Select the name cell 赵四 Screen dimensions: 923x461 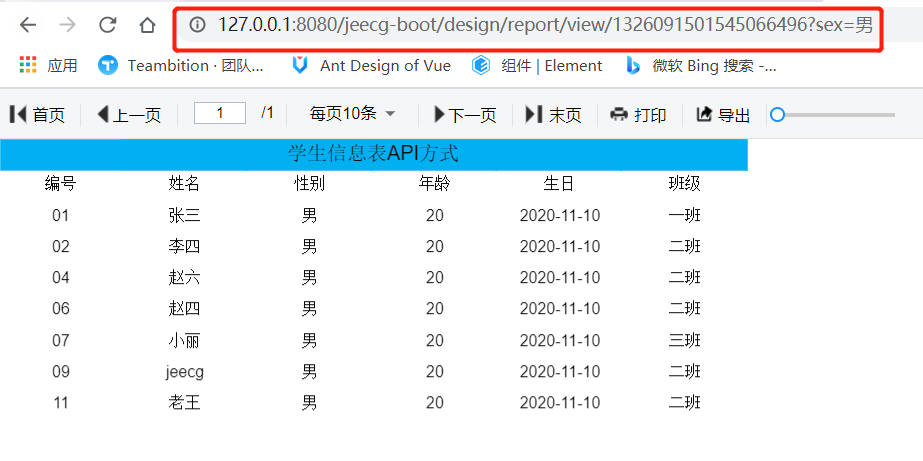[x=184, y=309]
